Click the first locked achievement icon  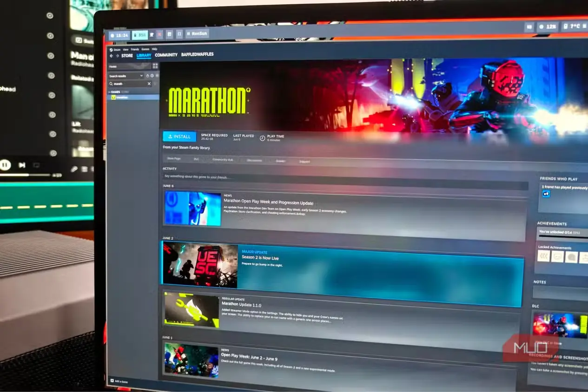coord(543,256)
